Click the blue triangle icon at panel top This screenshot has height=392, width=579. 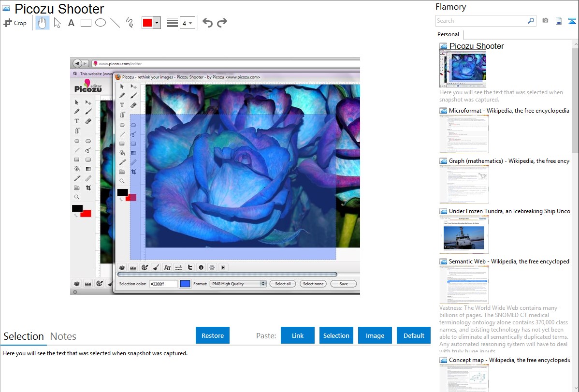pos(572,21)
